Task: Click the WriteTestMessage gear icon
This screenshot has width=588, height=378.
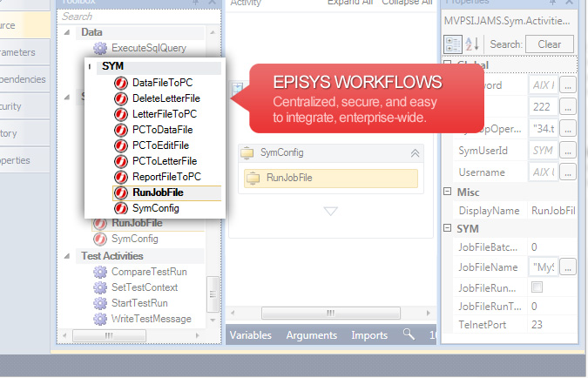Action: [x=100, y=319]
